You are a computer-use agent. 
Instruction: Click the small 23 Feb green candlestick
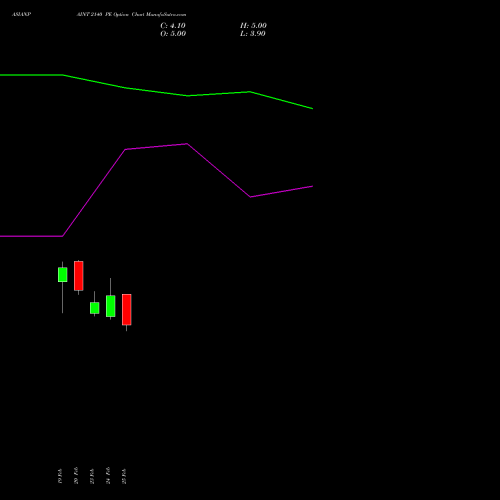94,308
